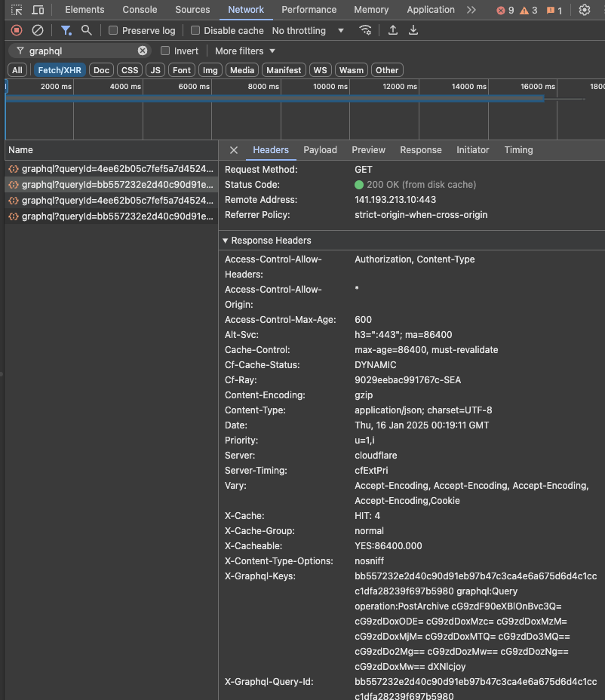605x700 pixels.
Task: Check the Invert filter checkbox
Action: point(165,51)
